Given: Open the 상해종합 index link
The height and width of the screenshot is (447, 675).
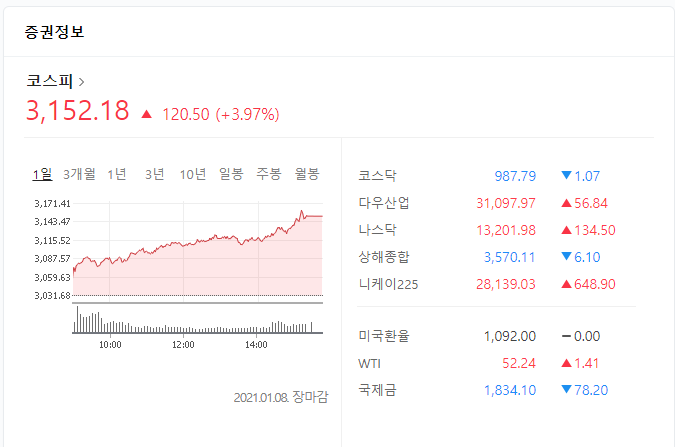Looking at the screenshot, I should pyautogui.click(x=384, y=257).
